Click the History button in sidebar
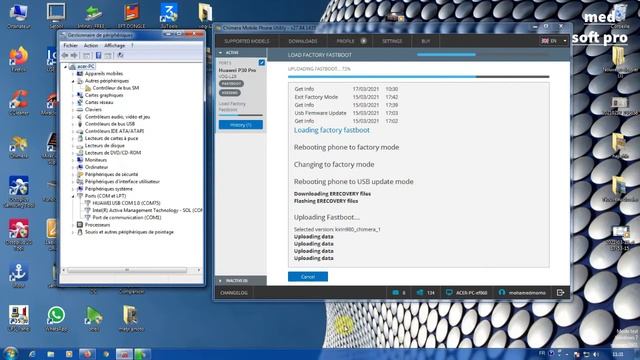Image resolution: width=640 pixels, height=360 pixels. tap(241, 125)
